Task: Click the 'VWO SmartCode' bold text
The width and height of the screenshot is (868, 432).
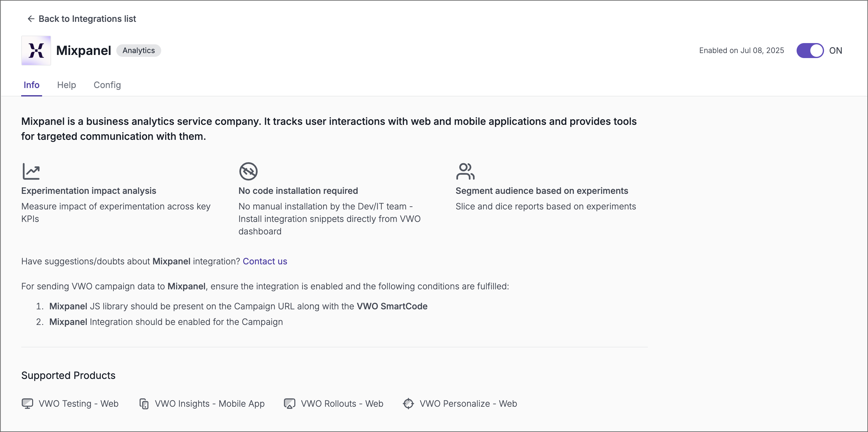Action: point(392,306)
